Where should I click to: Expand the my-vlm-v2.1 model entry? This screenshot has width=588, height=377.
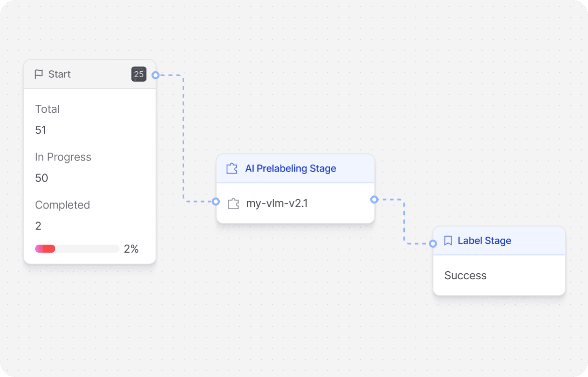[x=277, y=203]
